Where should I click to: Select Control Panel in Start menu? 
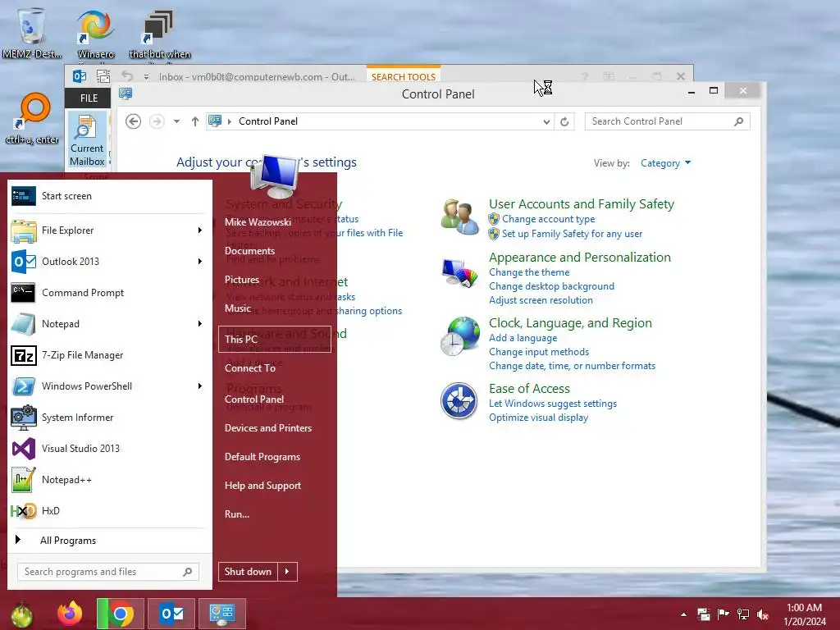click(x=254, y=399)
